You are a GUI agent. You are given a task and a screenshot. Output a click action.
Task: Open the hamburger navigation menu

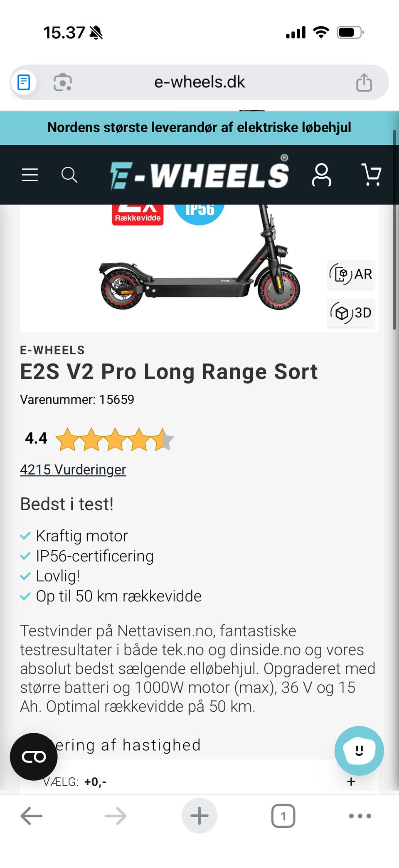pyautogui.click(x=30, y=175)
